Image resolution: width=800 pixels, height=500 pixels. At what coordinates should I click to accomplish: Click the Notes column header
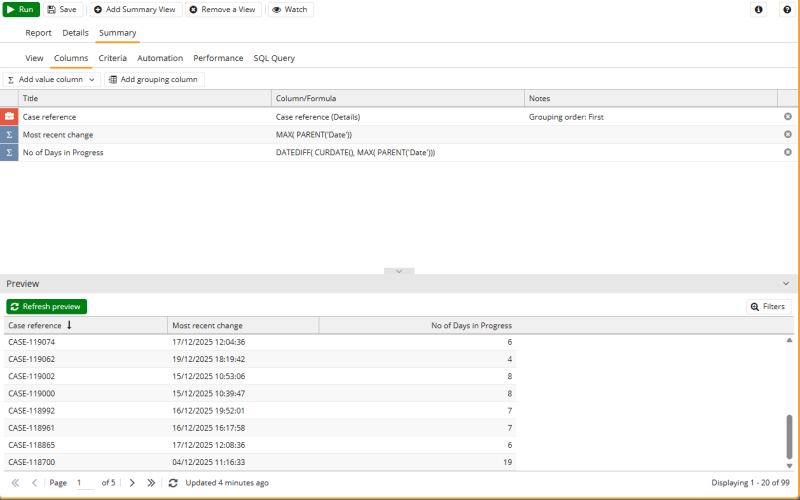651,98
